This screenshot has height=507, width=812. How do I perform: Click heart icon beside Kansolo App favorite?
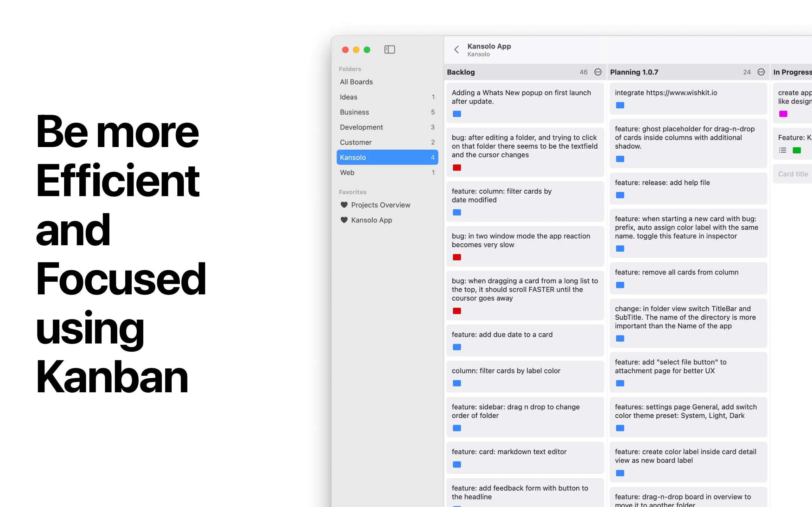[344, 220]
